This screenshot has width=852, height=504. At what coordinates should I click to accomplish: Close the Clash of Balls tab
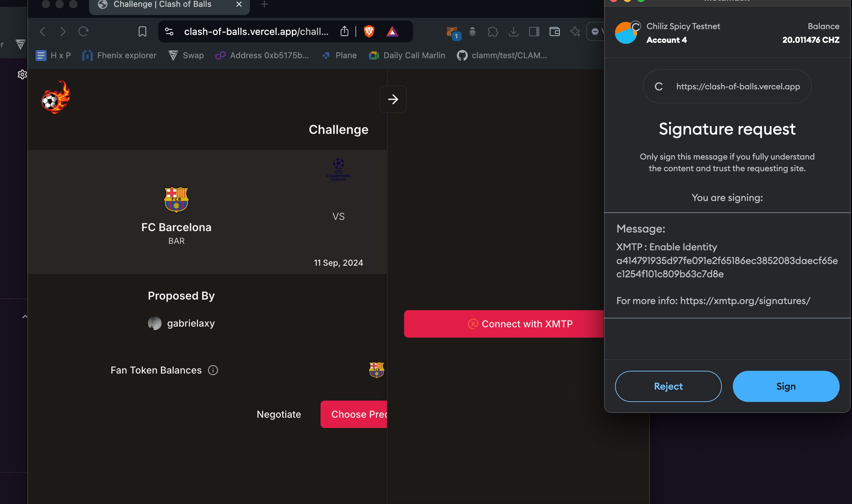[239, 4]
